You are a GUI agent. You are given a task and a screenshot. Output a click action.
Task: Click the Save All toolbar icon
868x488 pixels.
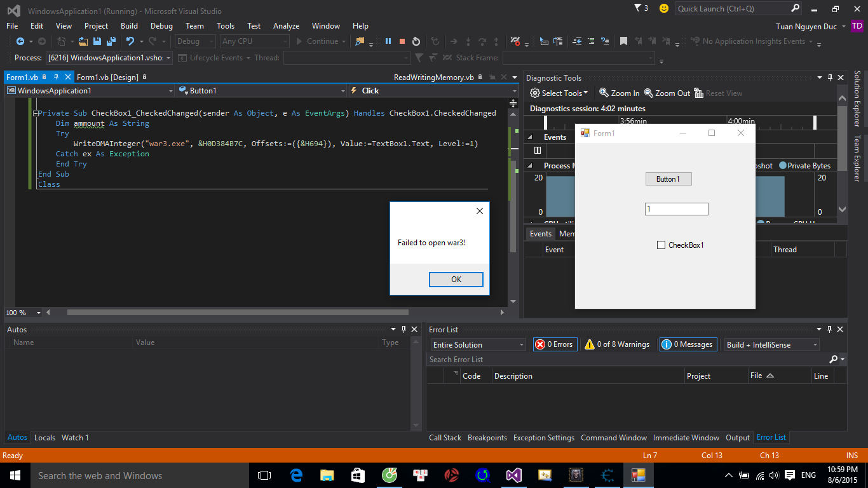click(x=111, y=41)
